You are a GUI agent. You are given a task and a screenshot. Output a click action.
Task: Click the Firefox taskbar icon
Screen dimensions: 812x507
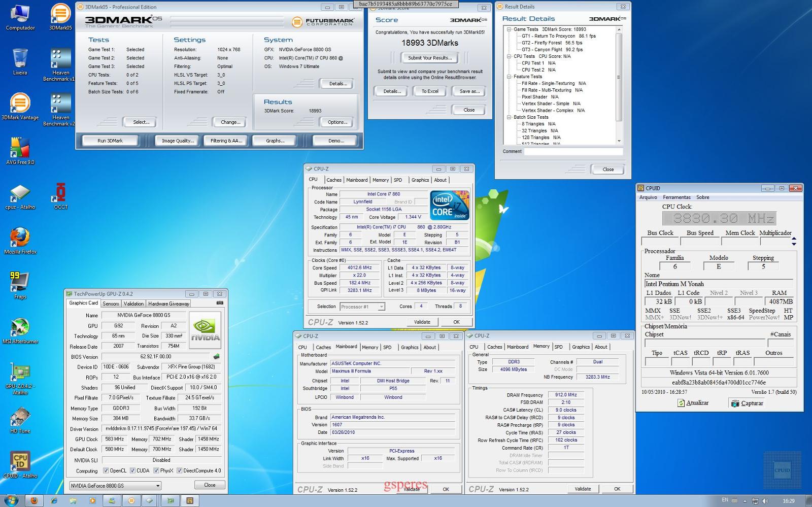34,500
